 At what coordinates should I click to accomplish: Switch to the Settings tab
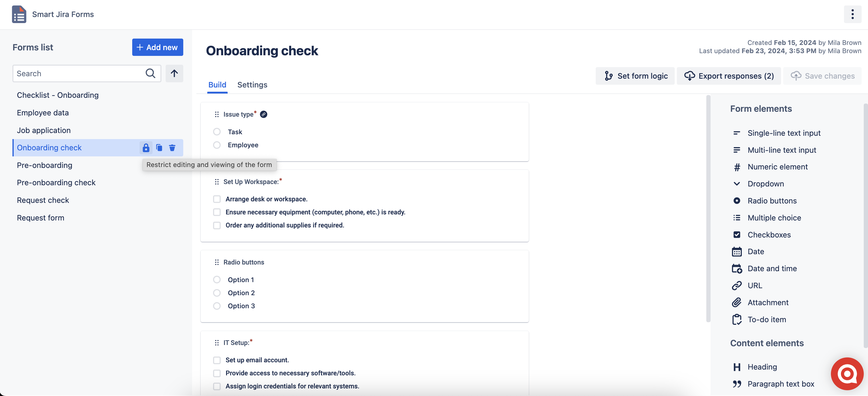[x=252, y=85]
